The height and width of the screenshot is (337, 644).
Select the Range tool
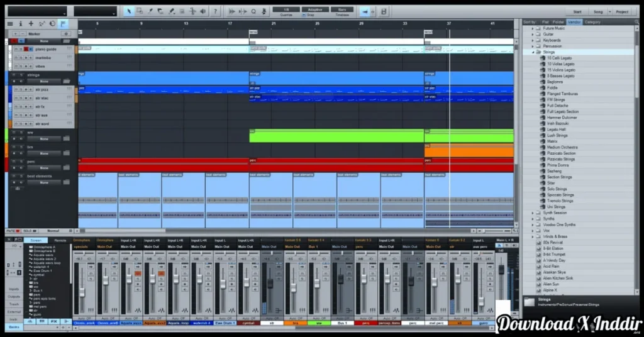point(140,11)
